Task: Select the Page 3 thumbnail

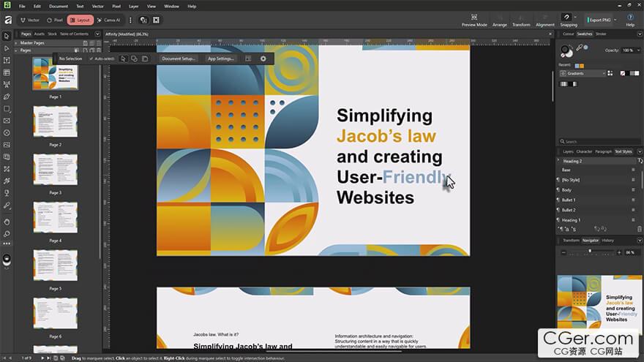Action: (55, 169)
